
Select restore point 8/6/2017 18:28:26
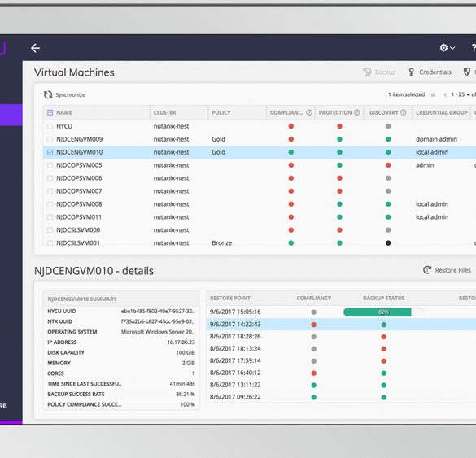235,336
